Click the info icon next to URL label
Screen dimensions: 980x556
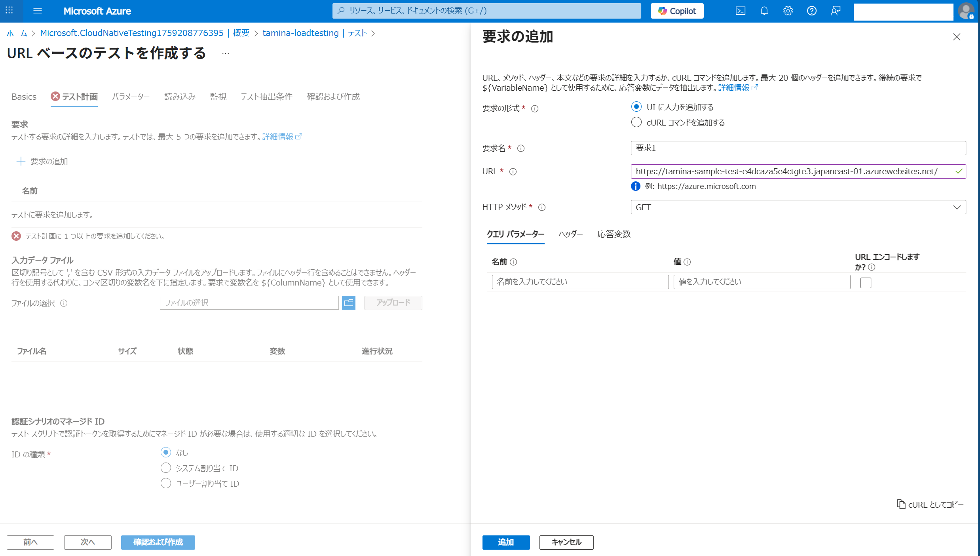[513, 172]
